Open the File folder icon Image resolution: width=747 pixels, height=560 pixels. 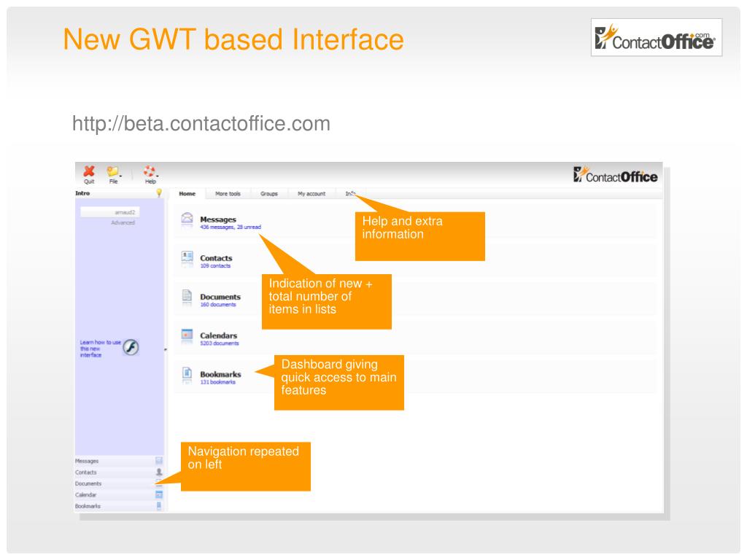(x=112, y=171)
